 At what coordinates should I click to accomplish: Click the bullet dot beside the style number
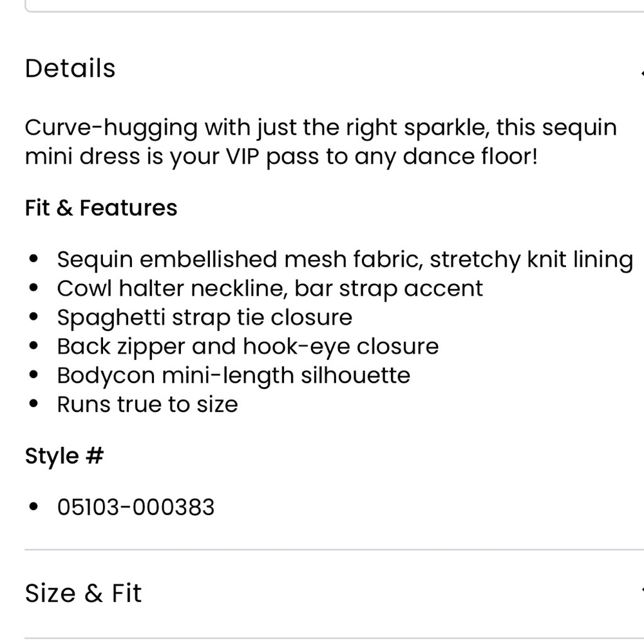[33, 506]
